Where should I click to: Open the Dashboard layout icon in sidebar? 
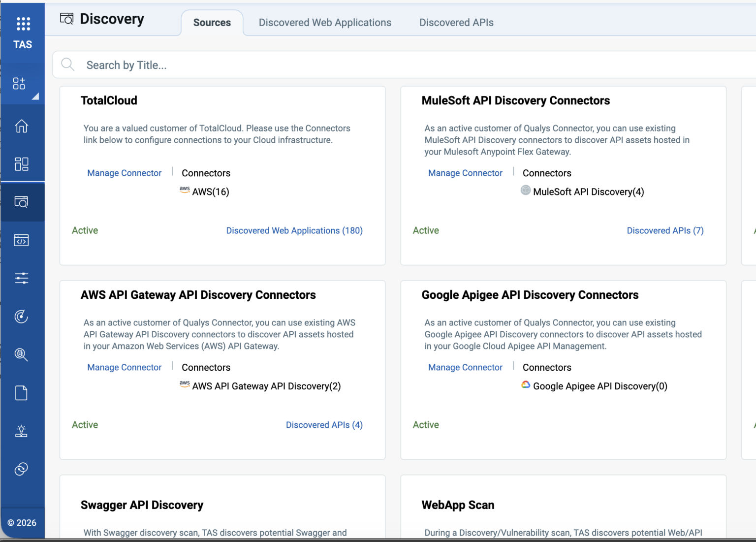click(x=22, y=164)
